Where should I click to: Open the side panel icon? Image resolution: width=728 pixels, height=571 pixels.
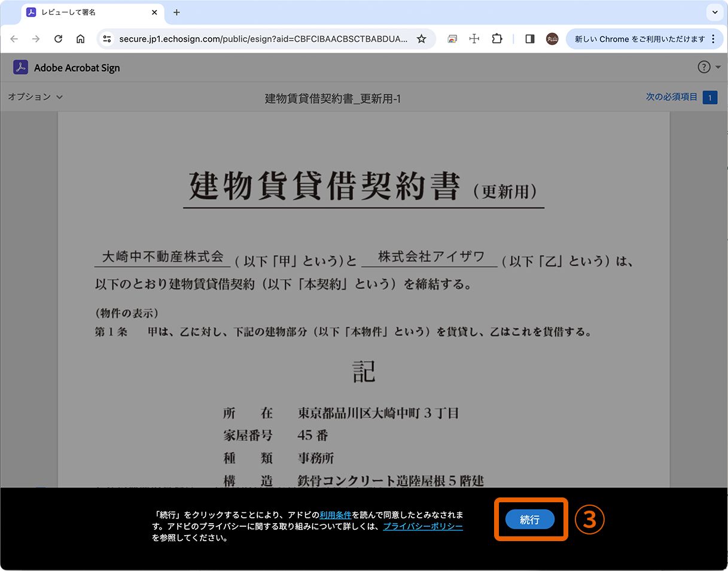529,39
